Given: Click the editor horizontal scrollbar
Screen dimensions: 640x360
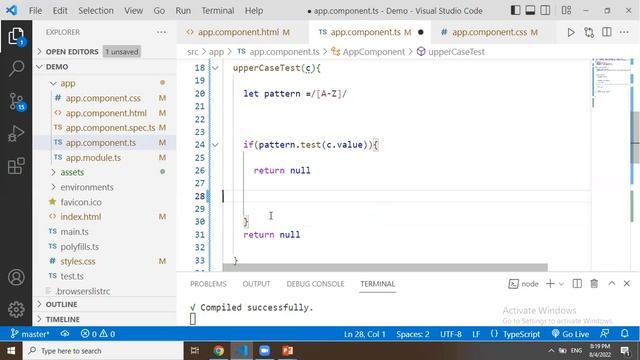Looking at the screenshot, I should click(x=385, y=267).
